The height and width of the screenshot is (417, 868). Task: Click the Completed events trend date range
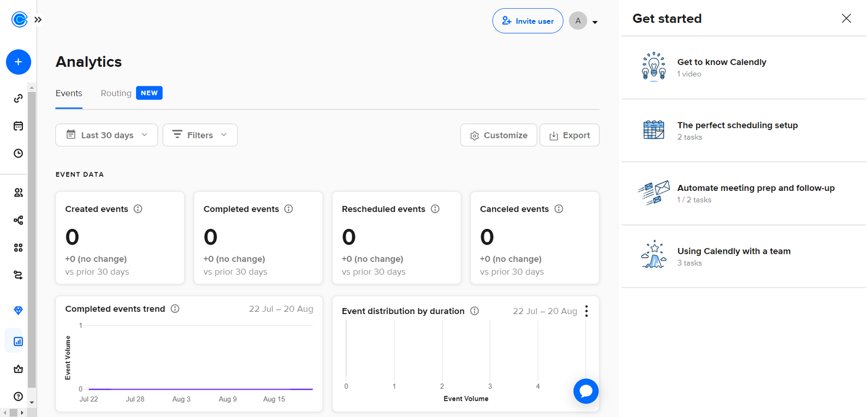[x=281, y=309]
